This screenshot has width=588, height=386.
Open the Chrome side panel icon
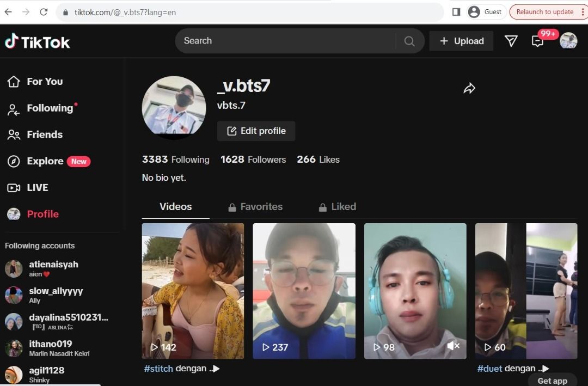456,12
